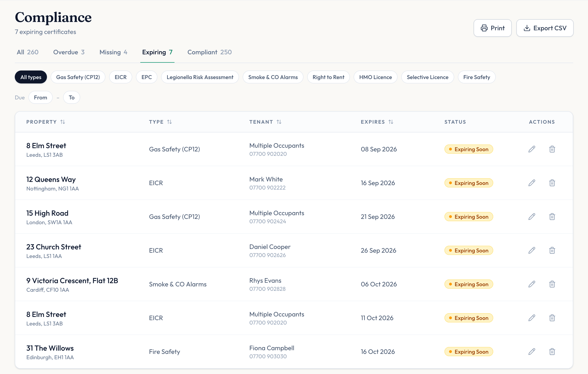Image resolution: width=588 pixels, height=374 pixels.
Task: Delete the 12 Queens Way EICR record
Action: pyautogui.click(x=552, y=183)
